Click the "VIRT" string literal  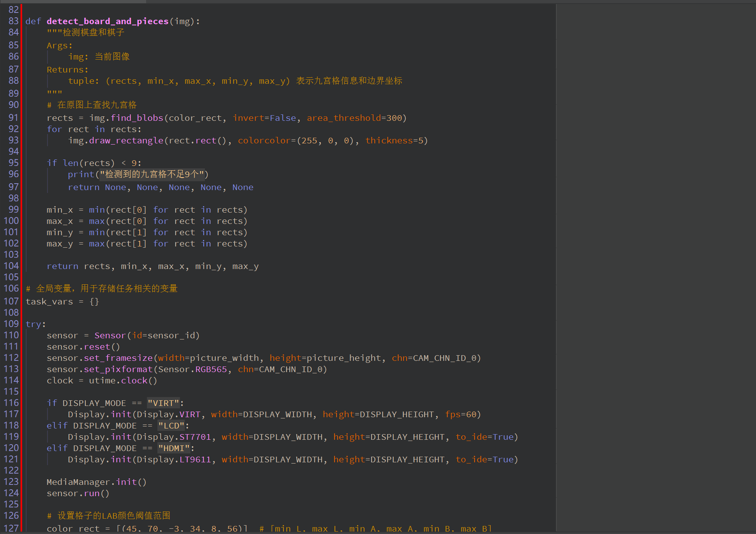(x=163, y=403)
